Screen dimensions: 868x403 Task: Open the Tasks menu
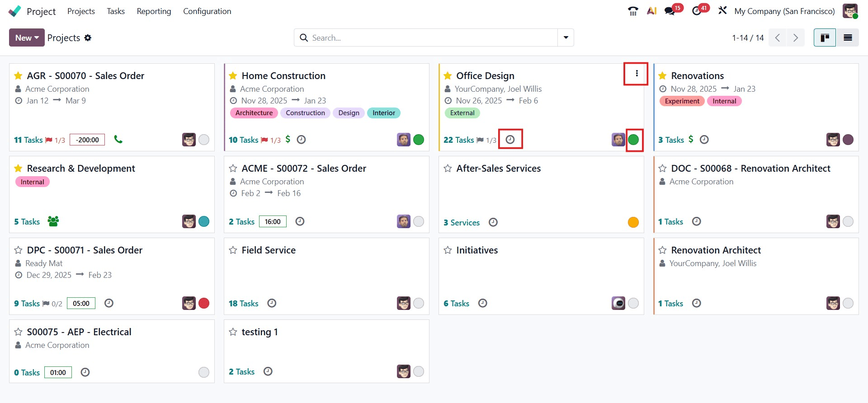pos(116,11)
